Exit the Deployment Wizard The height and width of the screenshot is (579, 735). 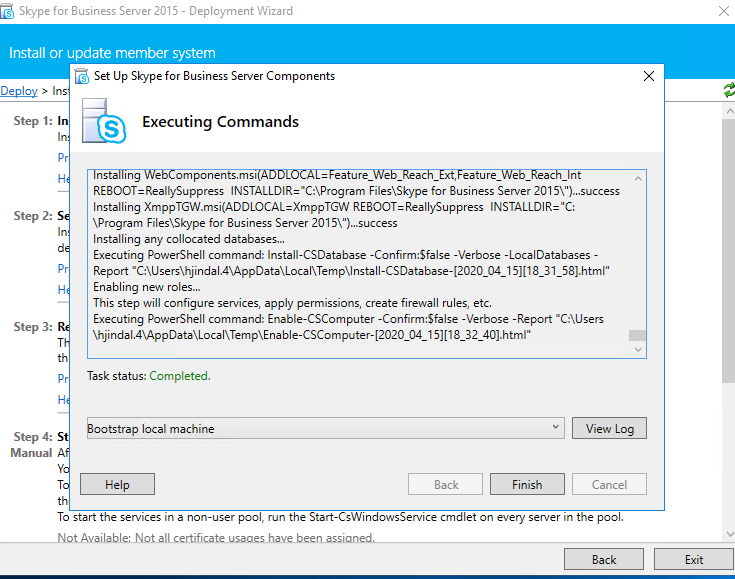(x=694, y=559)
